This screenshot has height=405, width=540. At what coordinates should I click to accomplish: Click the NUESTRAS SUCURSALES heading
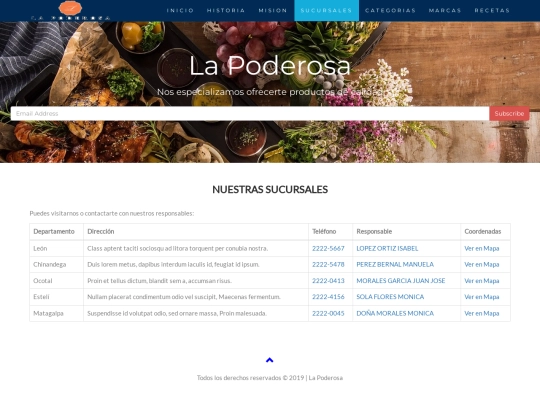click(x=270, y=189)
